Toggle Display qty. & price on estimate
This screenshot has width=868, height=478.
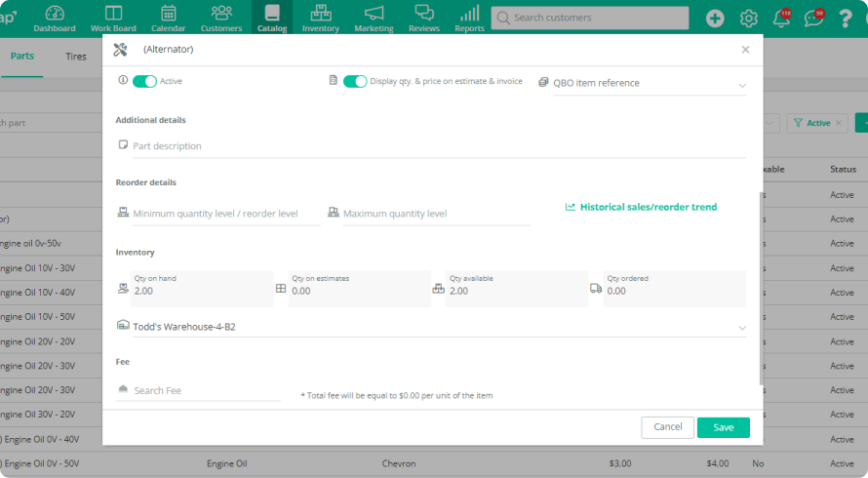tap(355, 82)
